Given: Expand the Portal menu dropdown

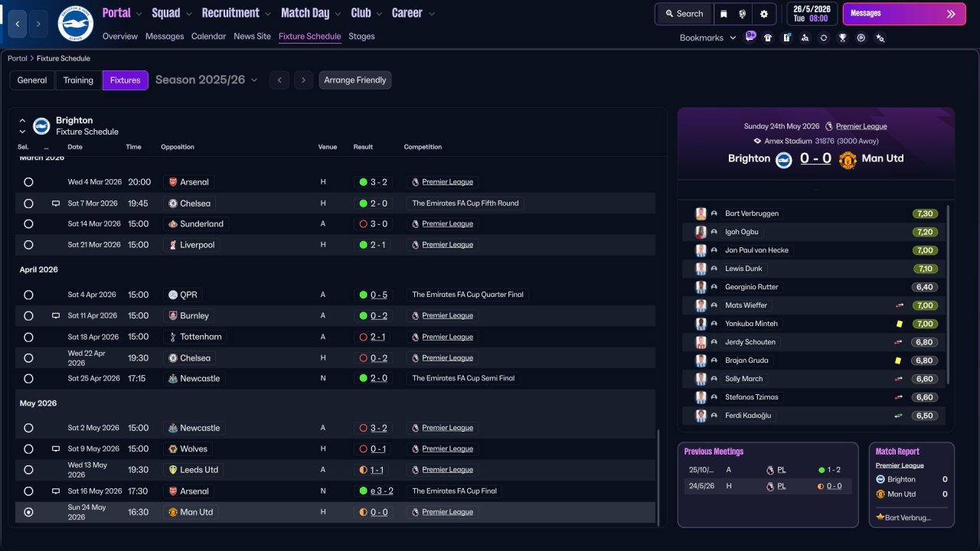Looking at the screenshot, I should [x=139, y=14].
